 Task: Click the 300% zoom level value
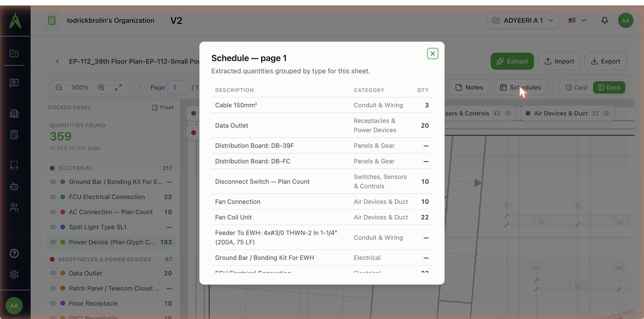point(80,87)
